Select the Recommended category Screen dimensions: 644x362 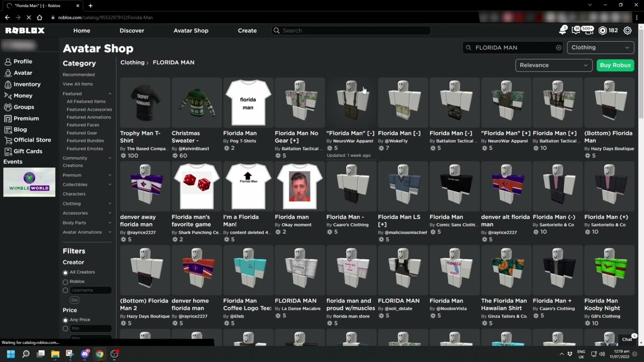point(78,74)
